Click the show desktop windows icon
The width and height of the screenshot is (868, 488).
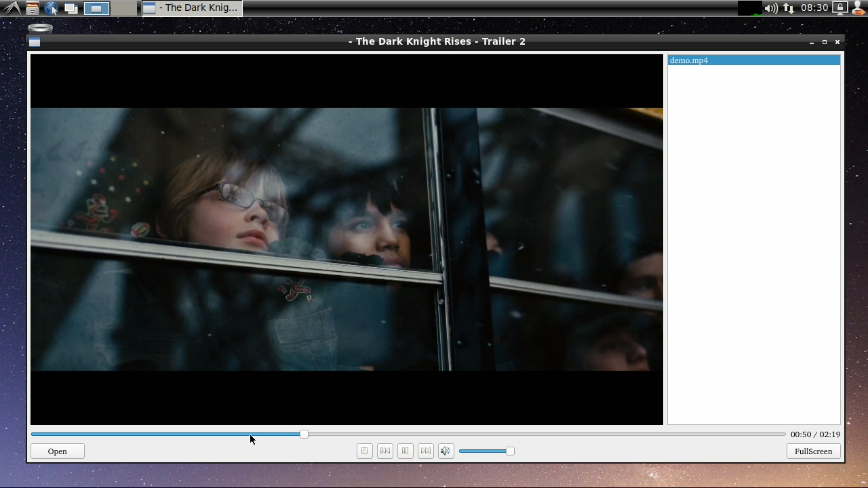(71, 8)
